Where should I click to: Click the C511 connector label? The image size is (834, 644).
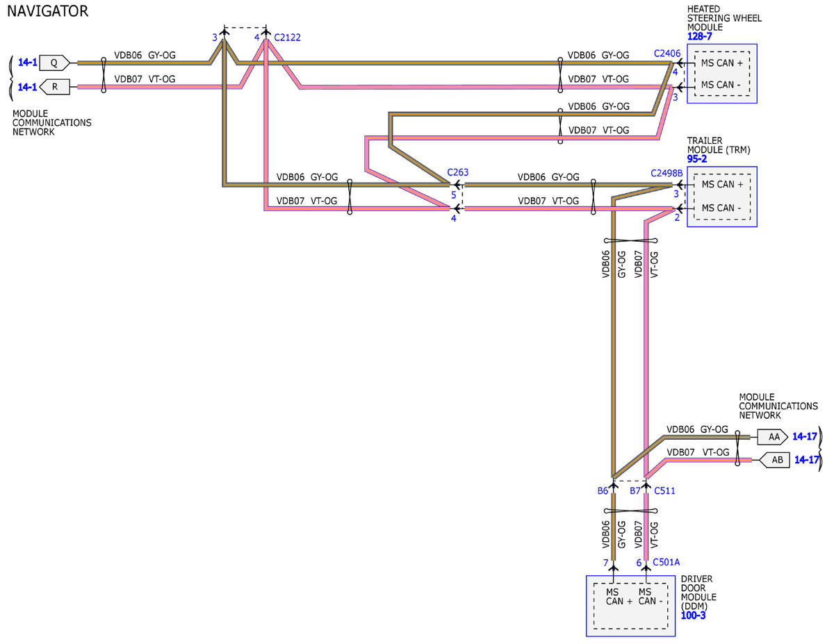[x=664, y=490]
